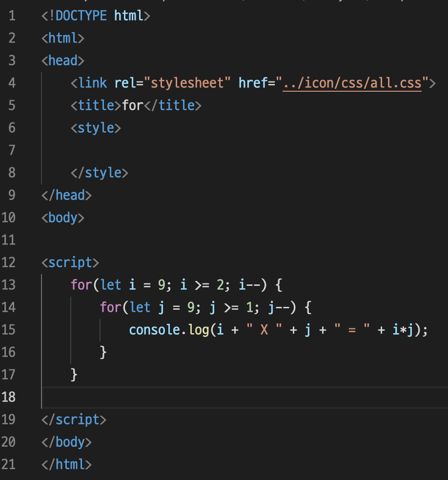Viewport: 448px width, 480px height.
Task: Click the i-- decrement expression
Action: click(249, 285)
